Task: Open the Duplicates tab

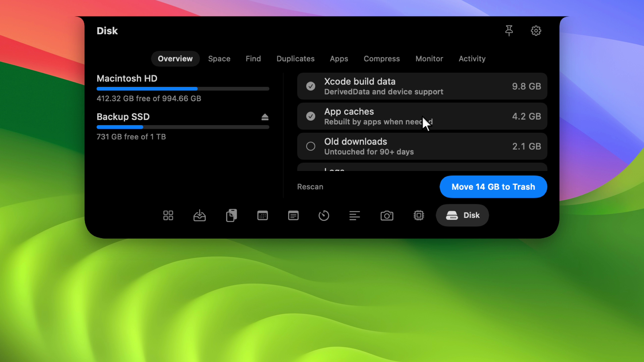Action: (296, 59)
